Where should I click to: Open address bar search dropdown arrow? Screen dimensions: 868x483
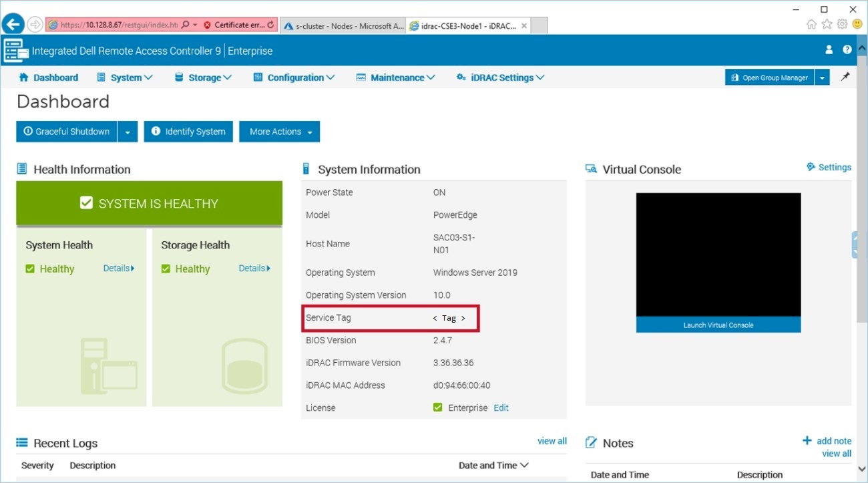coord(195,25)
